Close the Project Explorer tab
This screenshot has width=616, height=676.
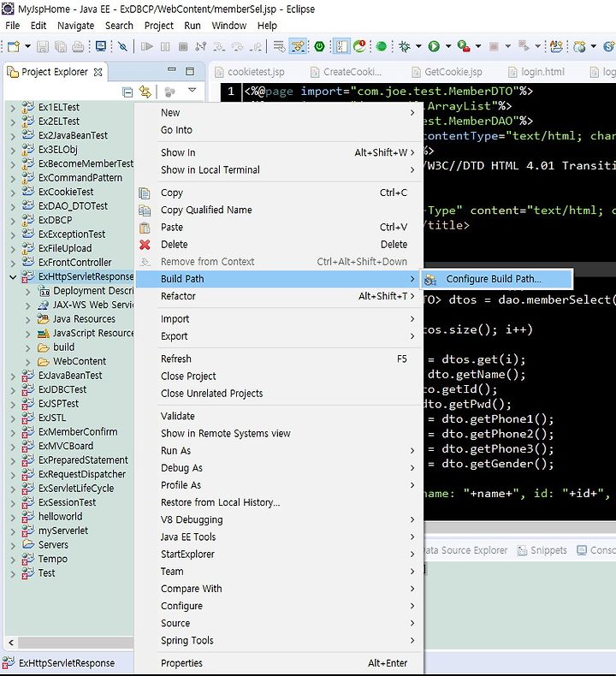(x=98, y=72)
